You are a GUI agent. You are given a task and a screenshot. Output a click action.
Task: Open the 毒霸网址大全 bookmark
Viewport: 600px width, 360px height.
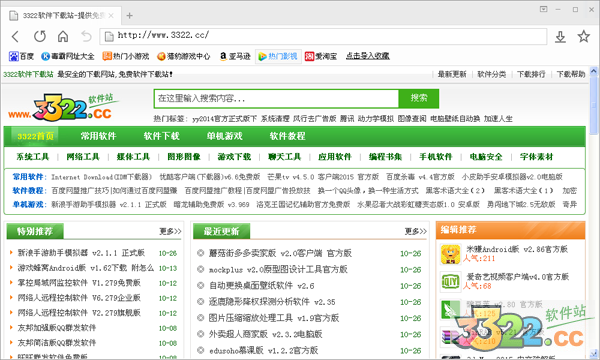pyautogui.click(x=68, y=56)
